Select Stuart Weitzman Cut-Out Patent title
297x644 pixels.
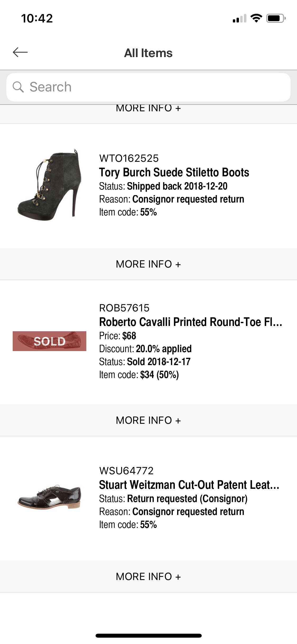coord(189,485)
